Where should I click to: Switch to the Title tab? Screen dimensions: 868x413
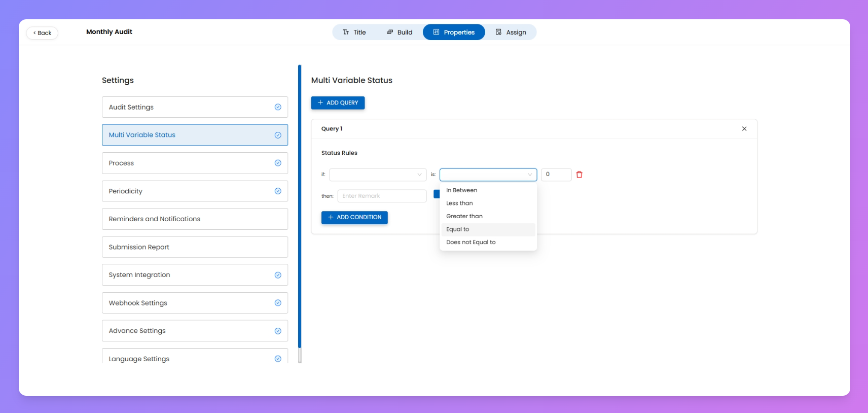[x=354, y=32]
